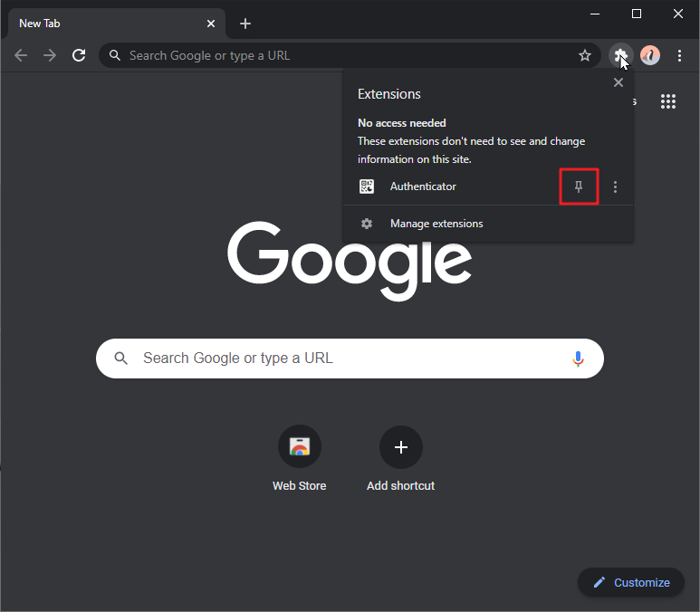Select the New Tab tab
Viewport: 700px width, 612px height.
click(x=100, y=24)
